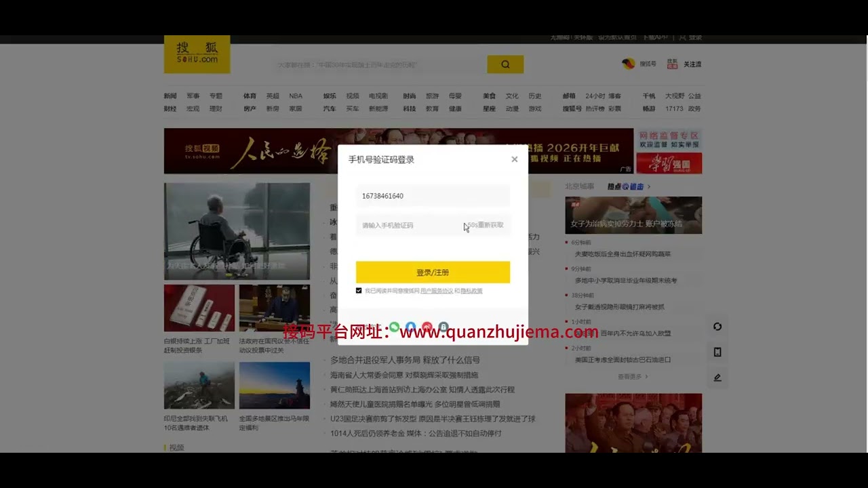The width and height of the screenshot is (868, 488).
Task: Open the 女子为治病卖掉劳力士 news image
Action: click(633, 216)
